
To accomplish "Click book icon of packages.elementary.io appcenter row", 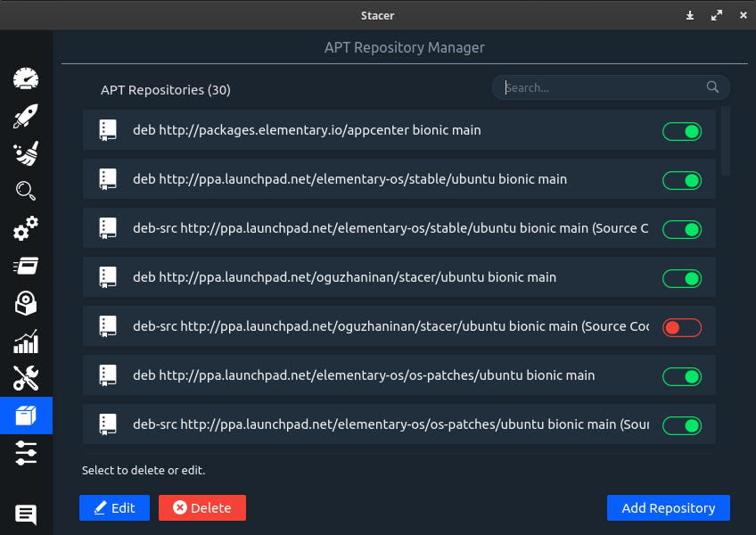I will pyautogui.click(x=108, y=130).
